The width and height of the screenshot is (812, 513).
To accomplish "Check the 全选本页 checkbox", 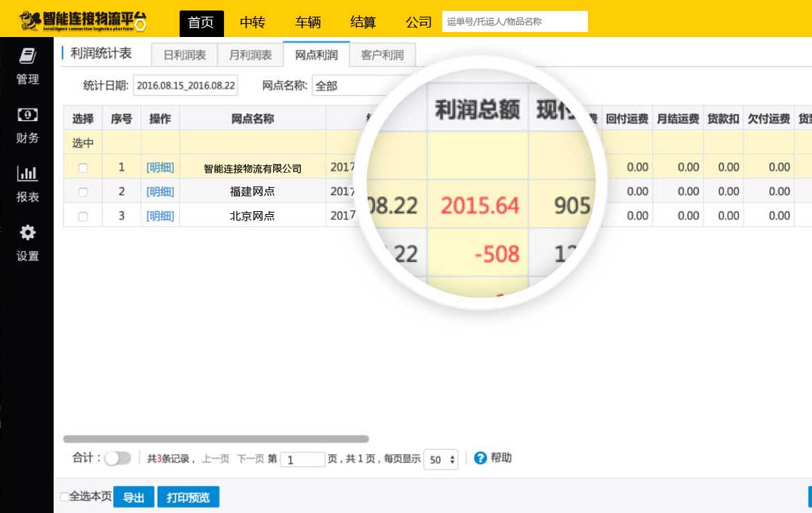I will click(x=65, y=497).
